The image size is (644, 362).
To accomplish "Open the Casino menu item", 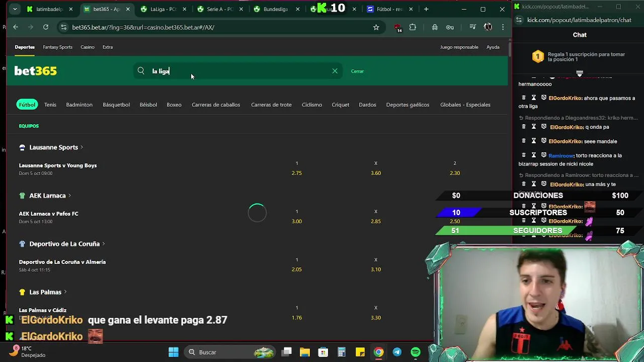I will pyautogui.click(x=88, y=47).
